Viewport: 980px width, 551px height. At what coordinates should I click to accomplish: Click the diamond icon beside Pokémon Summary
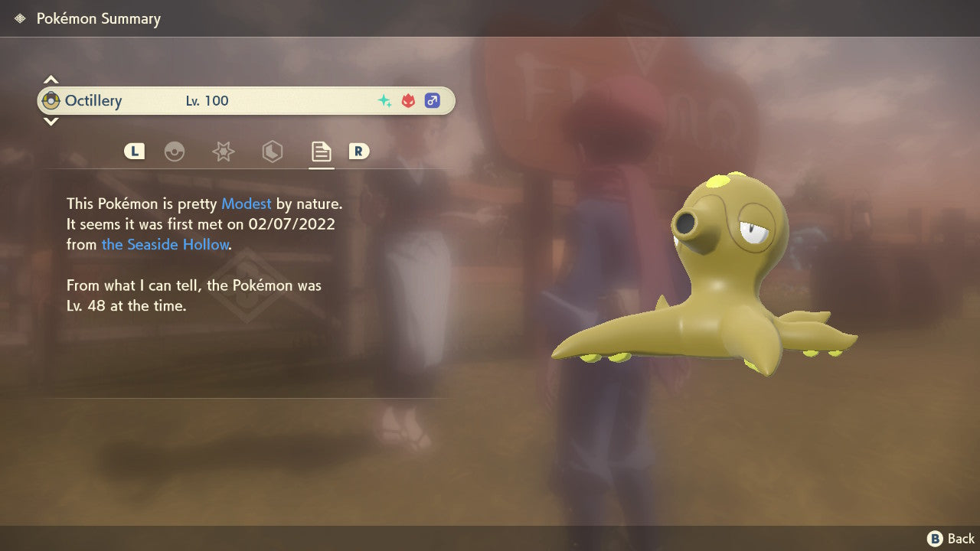click(x=20, y=18)
